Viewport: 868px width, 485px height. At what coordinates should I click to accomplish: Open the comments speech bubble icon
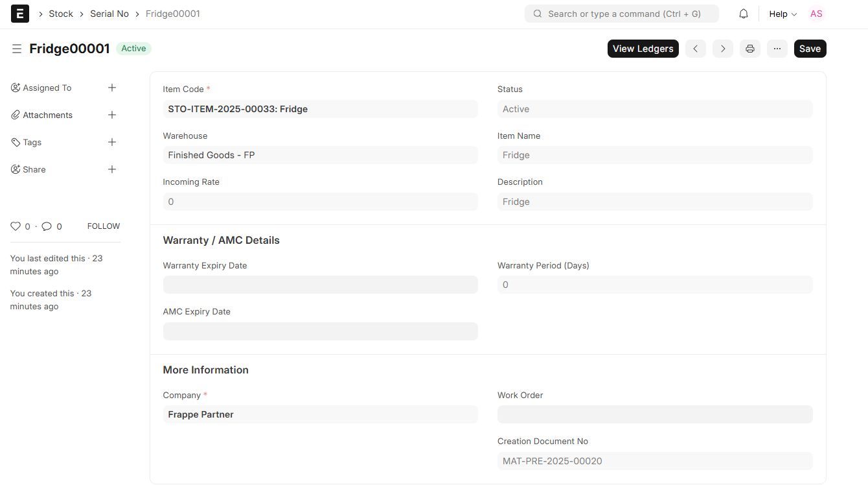pyautogui.click(x=47, y=226)
